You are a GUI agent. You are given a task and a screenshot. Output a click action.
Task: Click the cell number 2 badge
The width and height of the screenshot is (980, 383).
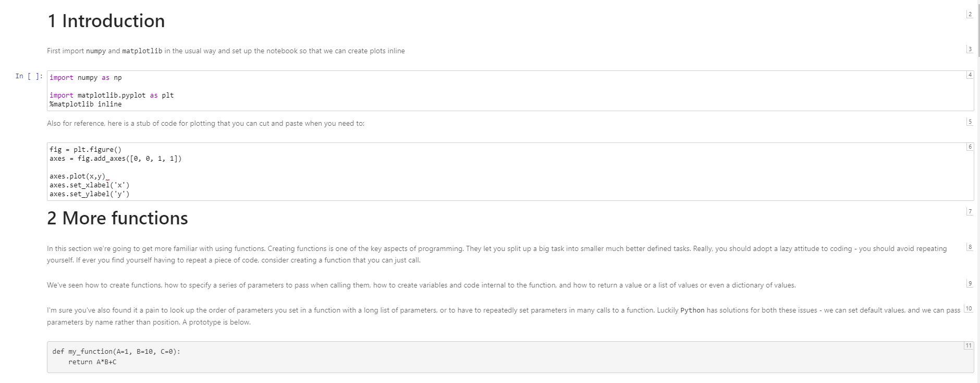tap(970, 15)
